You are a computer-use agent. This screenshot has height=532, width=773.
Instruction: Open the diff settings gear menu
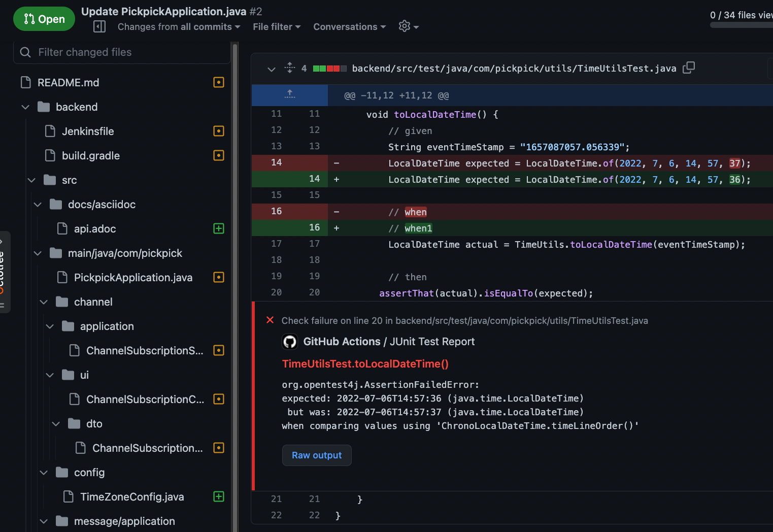[x=409, y=26]
